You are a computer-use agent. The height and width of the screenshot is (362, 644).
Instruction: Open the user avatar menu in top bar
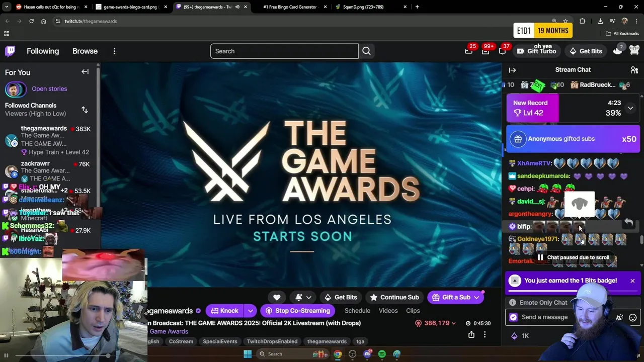[x=634, y=51]
